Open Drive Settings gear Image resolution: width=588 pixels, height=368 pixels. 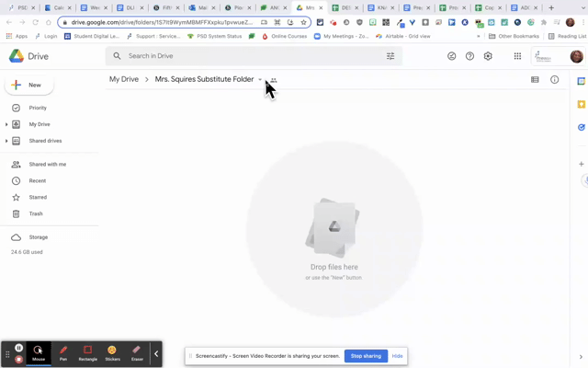tap(488, 56)
